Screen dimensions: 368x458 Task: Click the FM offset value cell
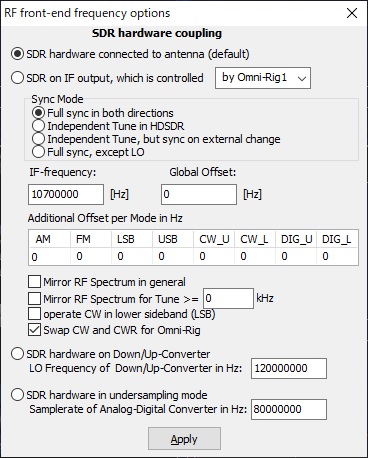[x=91, y=256]
